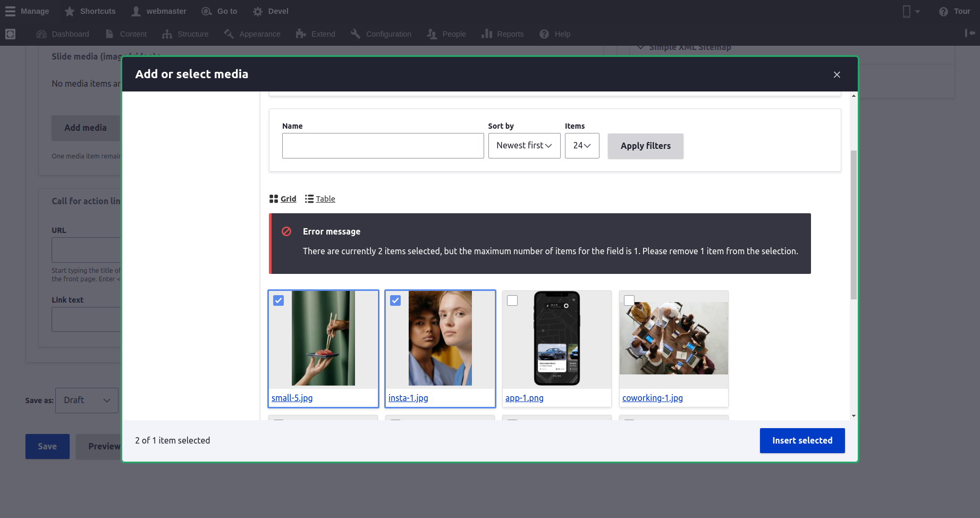980x518 pixels.
Task: Open the Items per page dropdown
Action: point(582,146)
